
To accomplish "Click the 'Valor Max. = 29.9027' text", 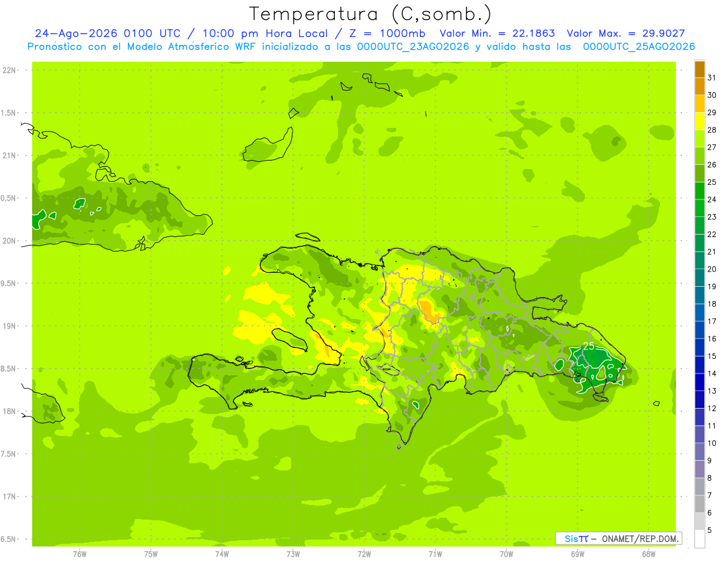I will 625,33.
